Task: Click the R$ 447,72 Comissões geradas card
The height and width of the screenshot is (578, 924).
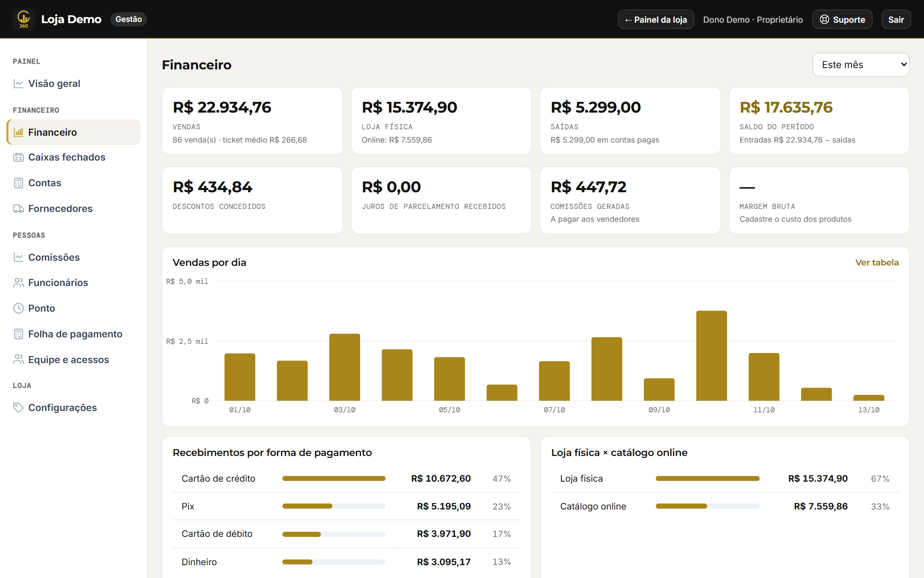Action: (x=630, y=200)
